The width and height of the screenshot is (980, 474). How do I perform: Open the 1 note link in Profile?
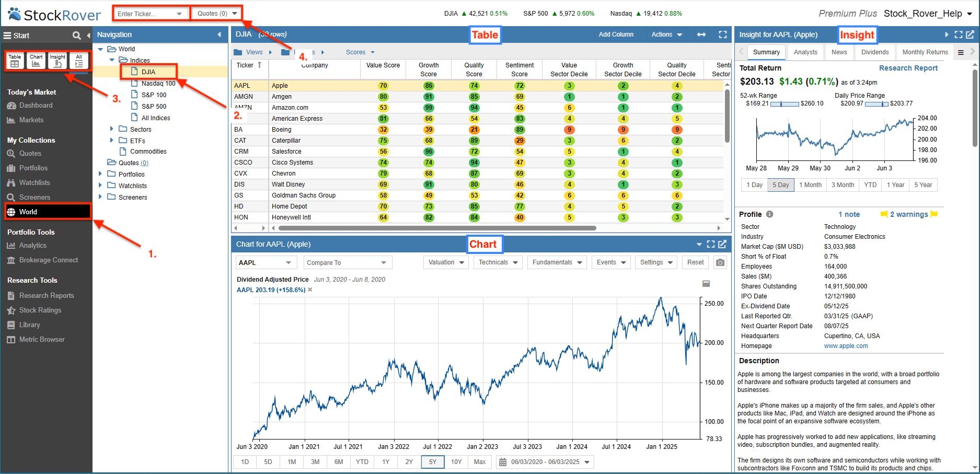tap(849, 214)
